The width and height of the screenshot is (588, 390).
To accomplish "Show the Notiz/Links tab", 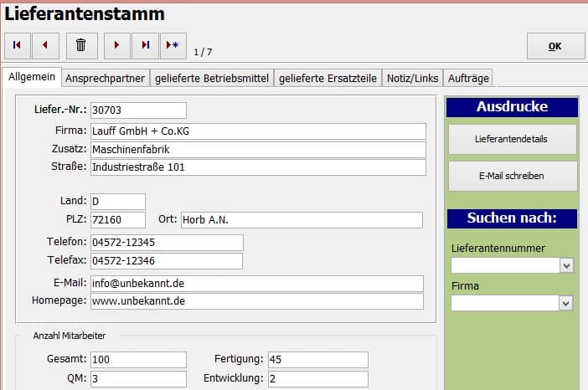I will coord(411,79).
